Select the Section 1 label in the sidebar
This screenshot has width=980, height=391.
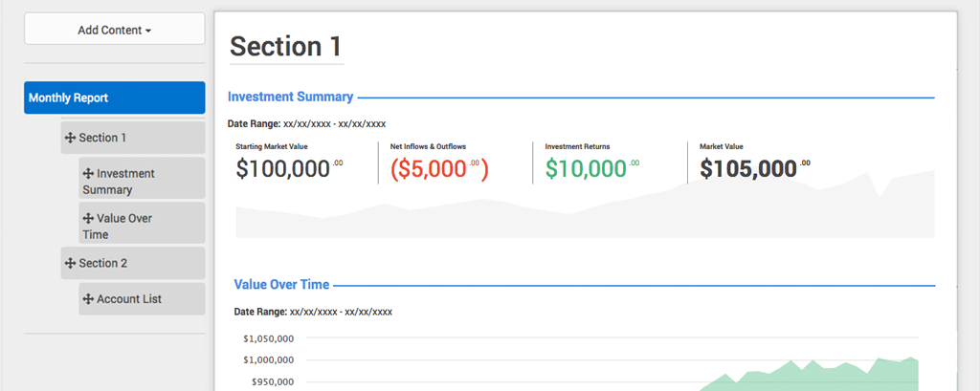(x=102, y=138)
